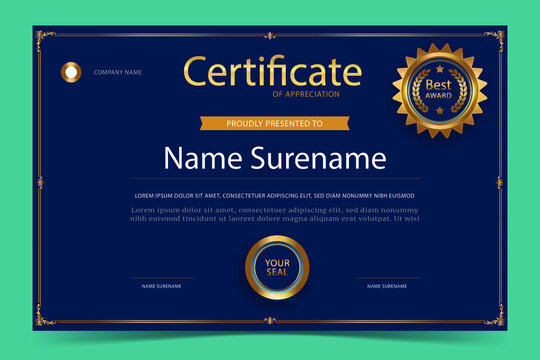Viewport: 540px width, 360px height.
Task: Select the COMPANY NAME text
Action: 118,72
